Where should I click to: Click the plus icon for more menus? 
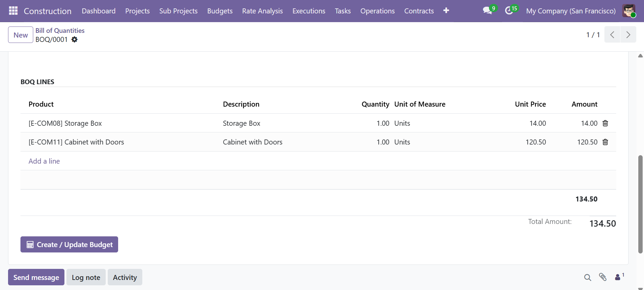coord(446,11)
